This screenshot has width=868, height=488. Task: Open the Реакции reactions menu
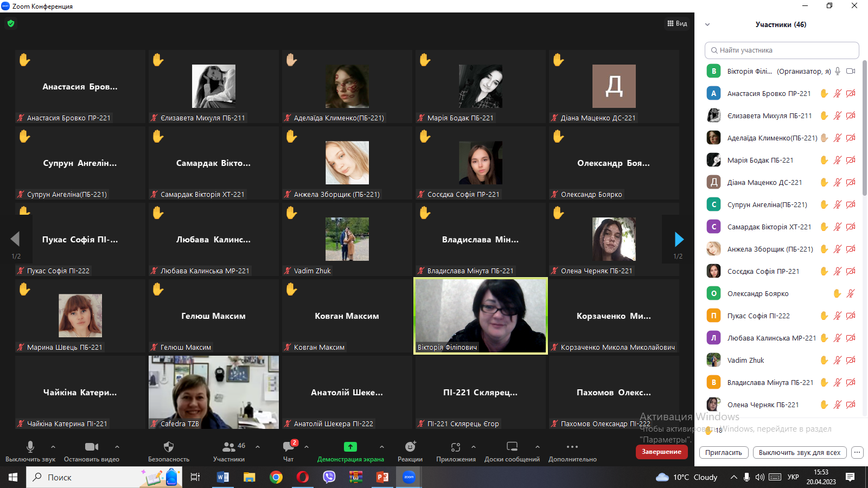tap(410, 447)
